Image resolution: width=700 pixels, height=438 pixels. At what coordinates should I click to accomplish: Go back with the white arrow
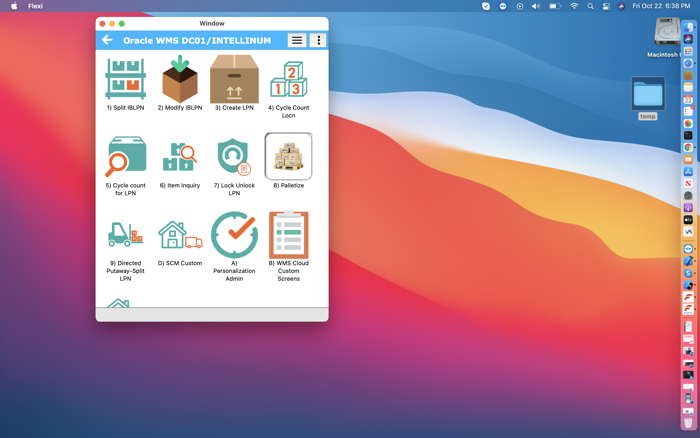[107, 40]
